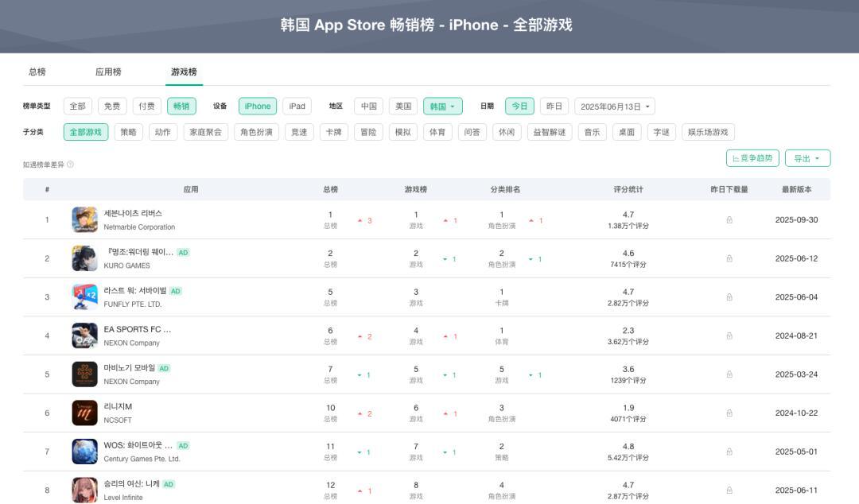Click the 리니지M game icon
859x504 pixels.
click(x=84, y=413)
